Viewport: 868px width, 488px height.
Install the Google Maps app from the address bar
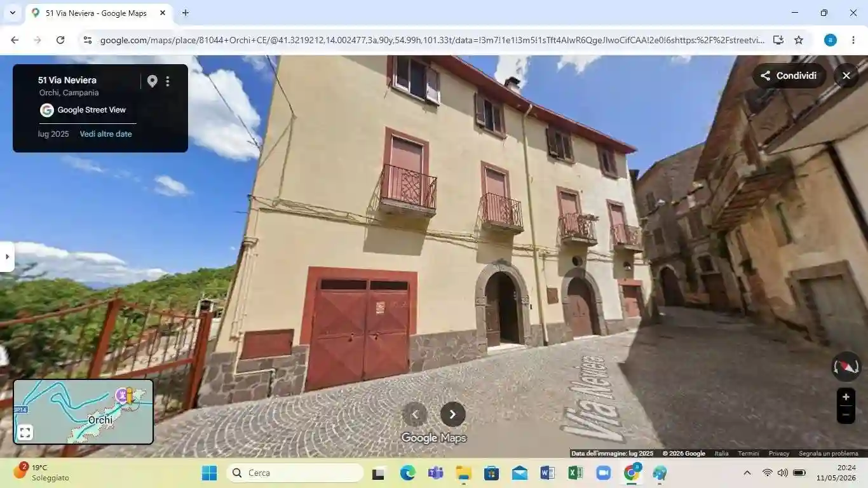[778, 40]
